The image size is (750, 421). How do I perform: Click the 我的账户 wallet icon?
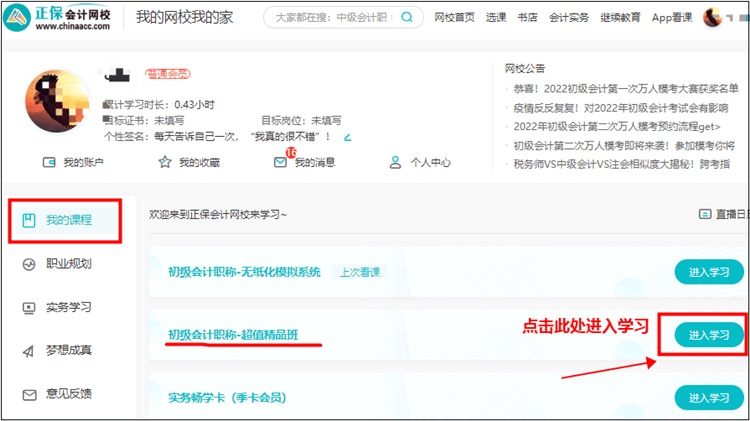(49, 163)
